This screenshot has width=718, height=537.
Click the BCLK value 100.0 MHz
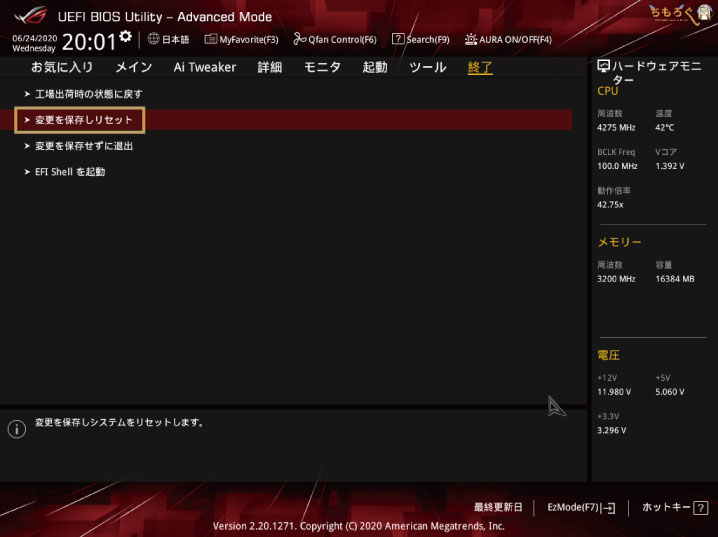tap(617, 166)
